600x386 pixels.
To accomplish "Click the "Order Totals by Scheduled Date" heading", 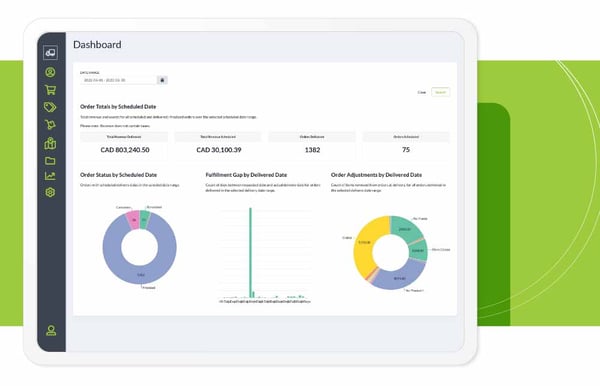I will tap(118, 107).
